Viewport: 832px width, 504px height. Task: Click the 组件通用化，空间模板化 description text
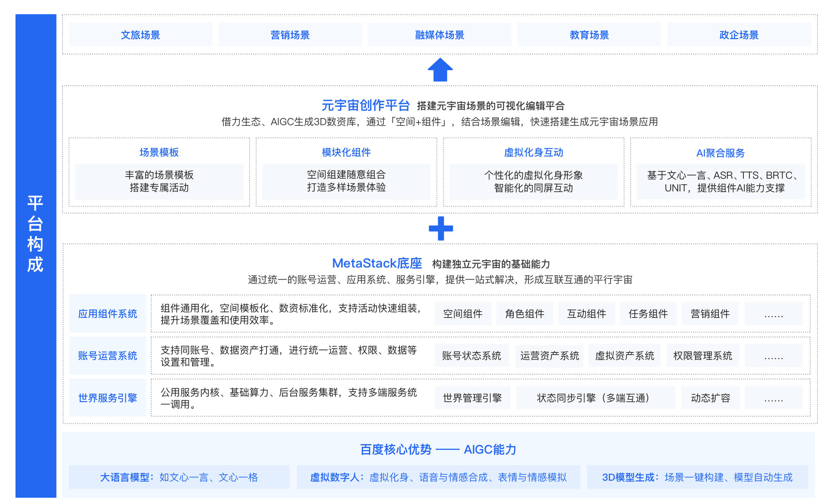click(291, 314)
